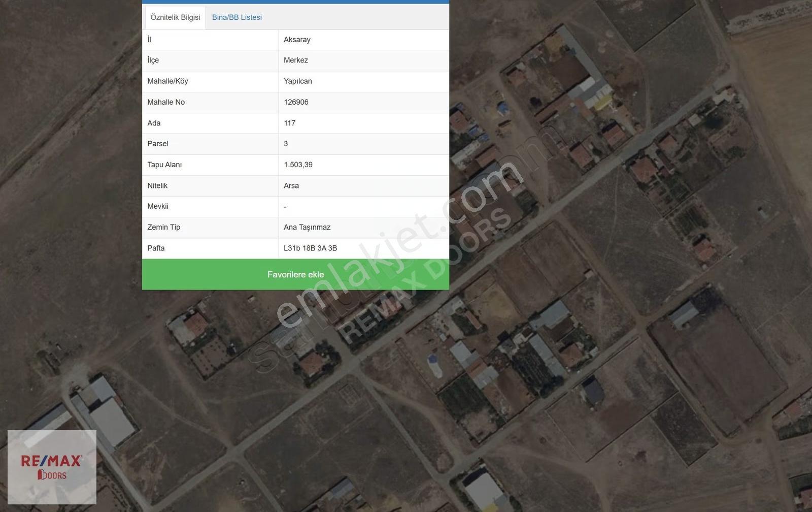Click the Nitelik row label
Image resolution: width=812 pixels, height=512 pixels.
click(x=157, y=185)
